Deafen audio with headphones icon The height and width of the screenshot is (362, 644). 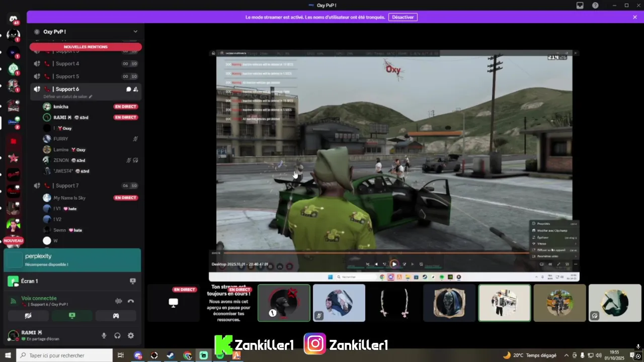coord(117,336)
